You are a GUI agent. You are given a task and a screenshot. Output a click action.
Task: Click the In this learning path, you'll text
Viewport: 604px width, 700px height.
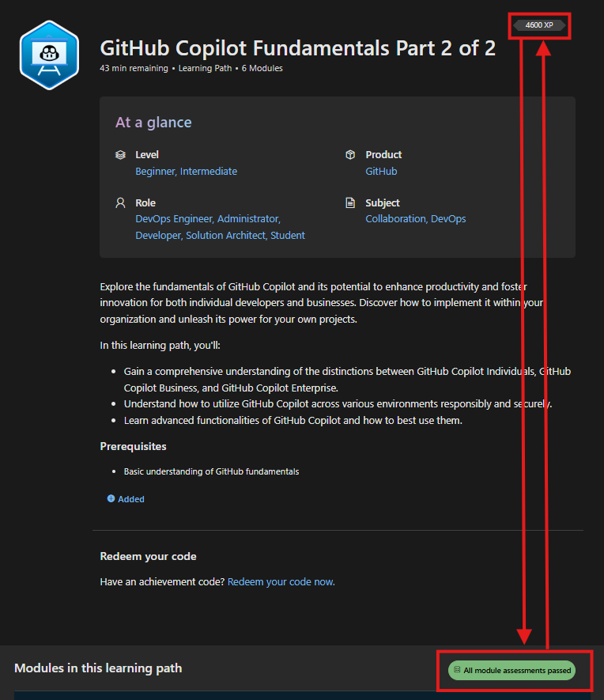tap(160, 345)
